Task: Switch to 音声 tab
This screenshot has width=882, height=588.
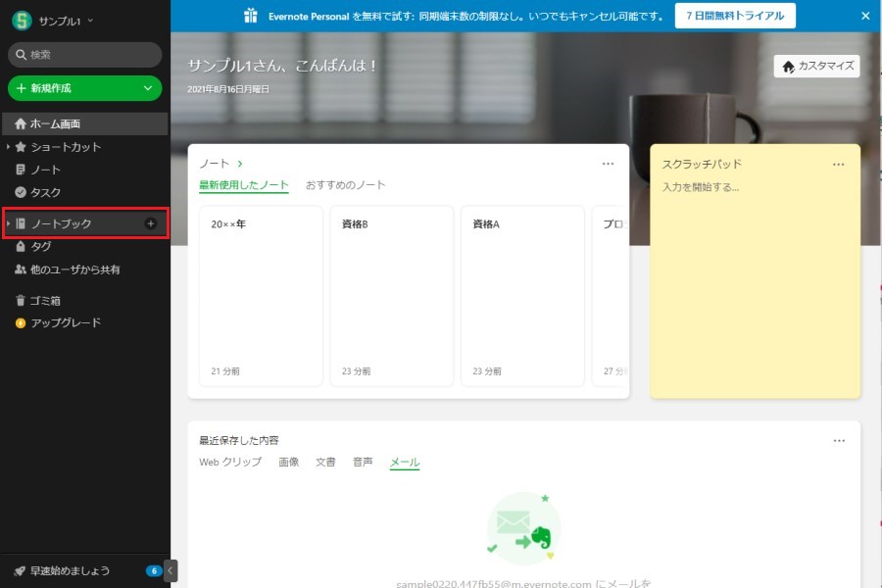Action: [x=363, y=462]
